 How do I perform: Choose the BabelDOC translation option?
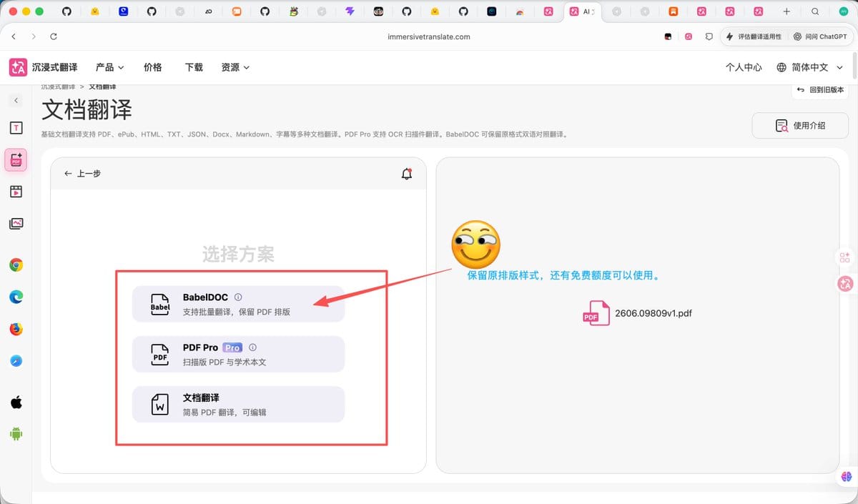(238, 304)
